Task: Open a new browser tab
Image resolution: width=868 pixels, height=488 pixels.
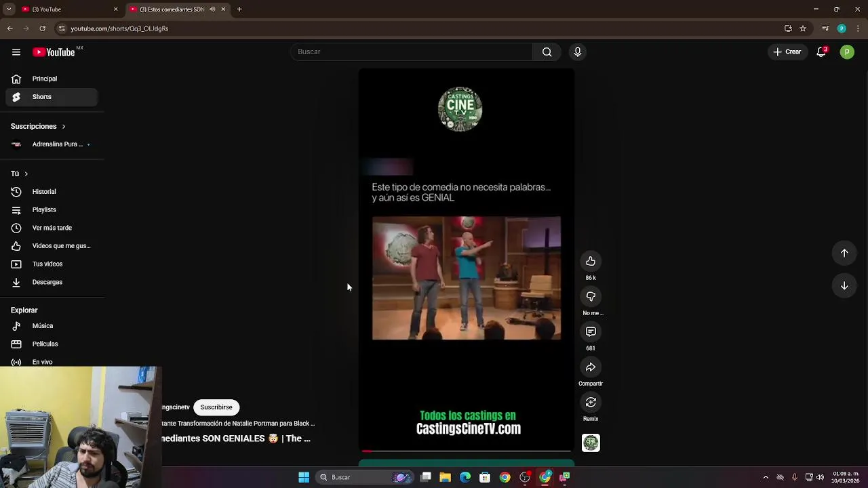Action: [x=239, y=9]
